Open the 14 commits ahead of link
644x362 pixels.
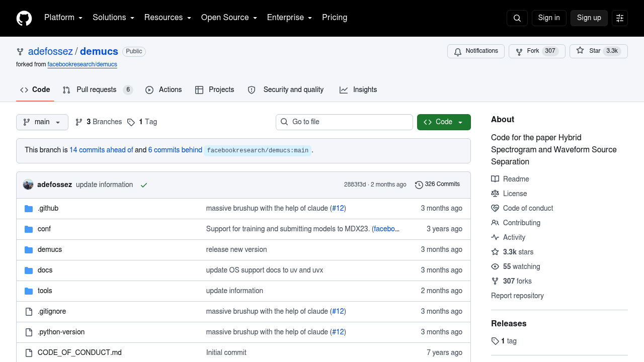point(101,150)
